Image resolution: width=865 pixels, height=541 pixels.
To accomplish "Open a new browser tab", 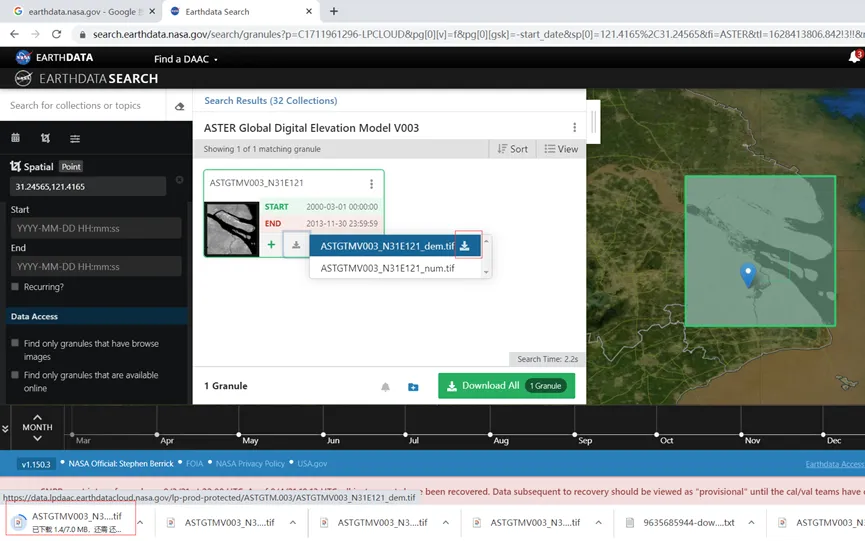I will 334,11.
